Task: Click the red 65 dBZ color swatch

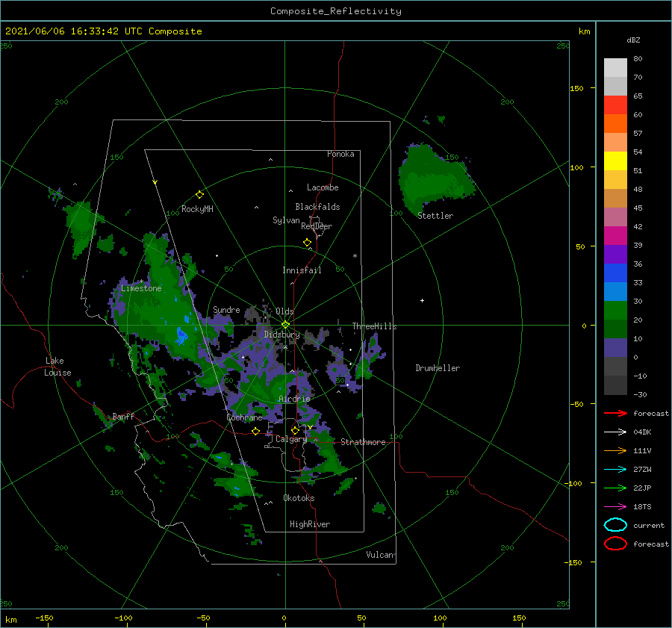Action: [615, 105]
